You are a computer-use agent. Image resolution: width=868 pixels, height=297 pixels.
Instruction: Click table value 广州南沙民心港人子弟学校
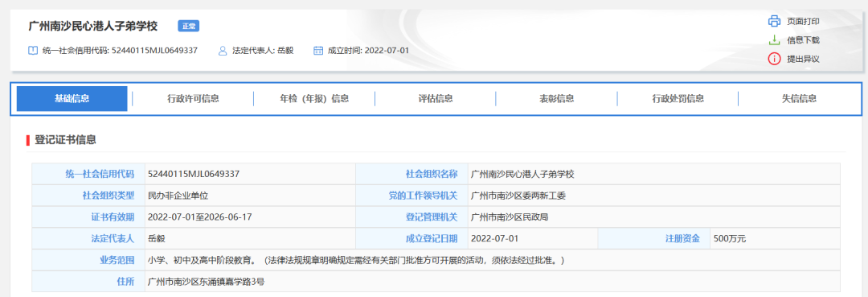[x=522, y=174]
